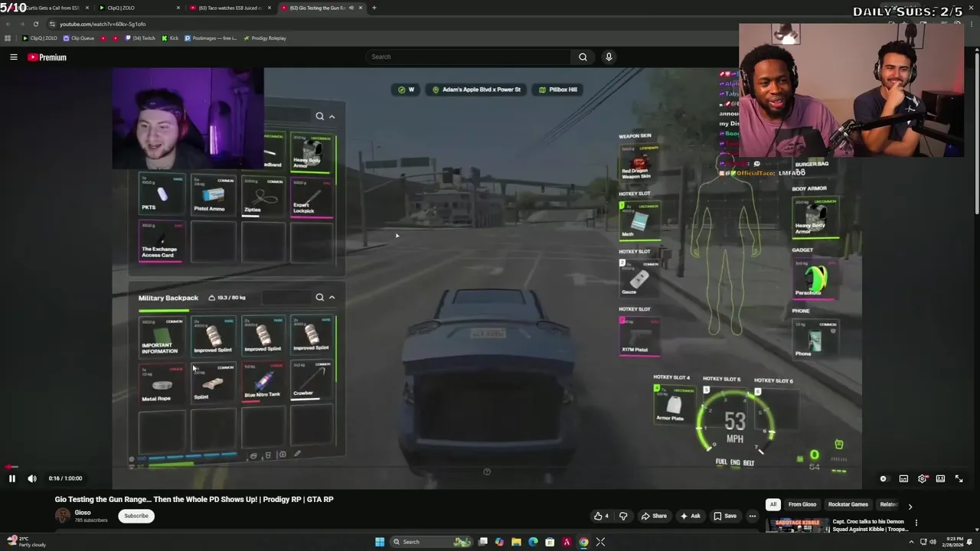Open the YouTube guide hamburger menu

(x=14, y=57)
